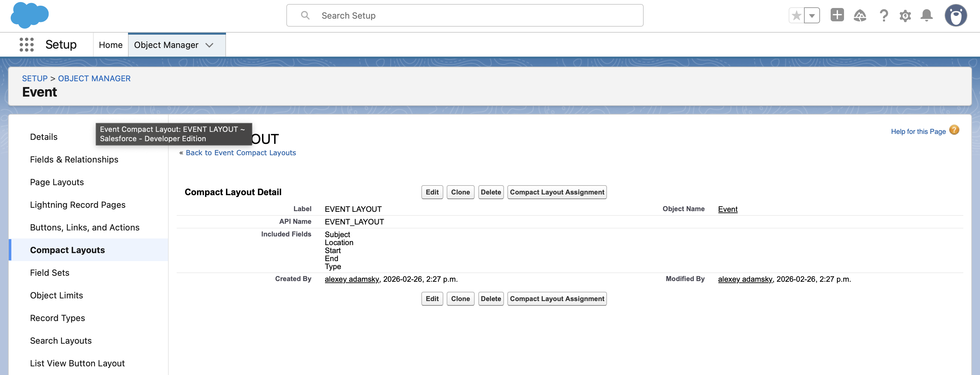
Task: Open the Object Manager dropdown chevron
Action: point(209,45)
